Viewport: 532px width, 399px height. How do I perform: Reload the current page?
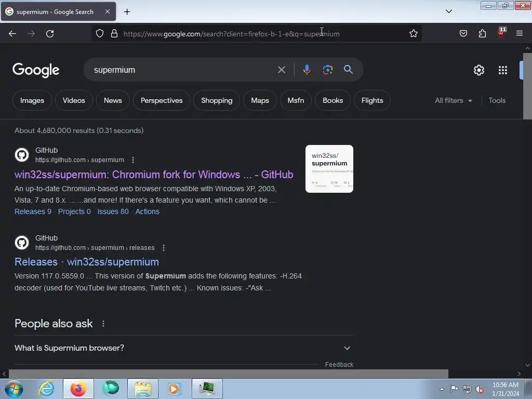click(x=50, y=34)
